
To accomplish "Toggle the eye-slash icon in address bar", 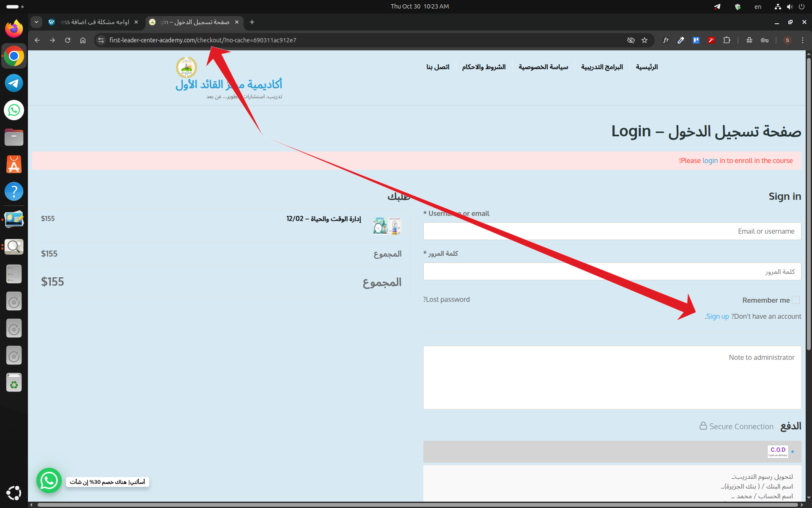I will pyautogui.click(x=631, y=40).
